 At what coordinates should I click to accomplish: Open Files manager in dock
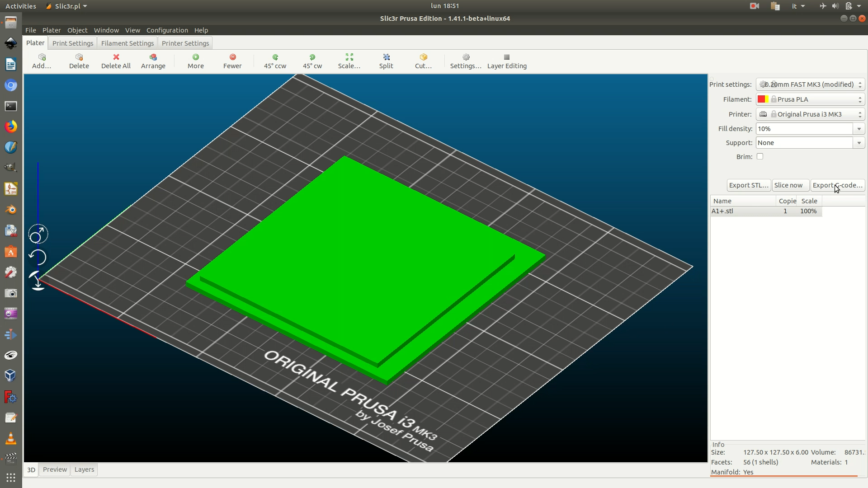11,23
